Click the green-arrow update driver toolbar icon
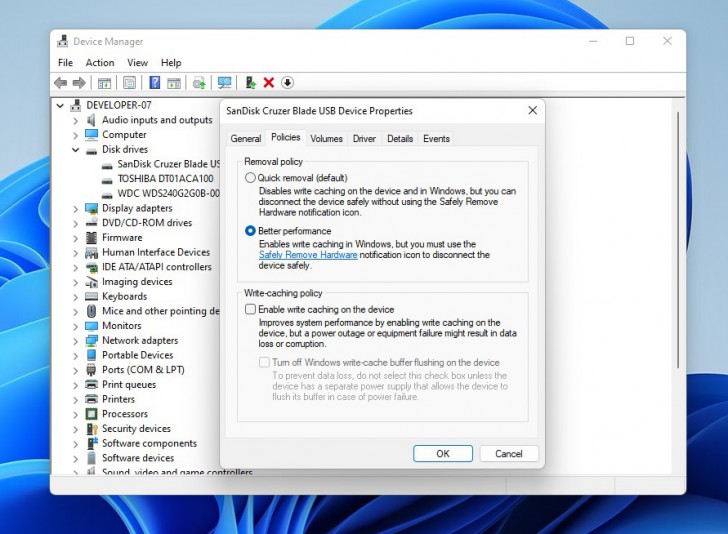The height and width of the screenshot is (534, 728). (250, 83)
